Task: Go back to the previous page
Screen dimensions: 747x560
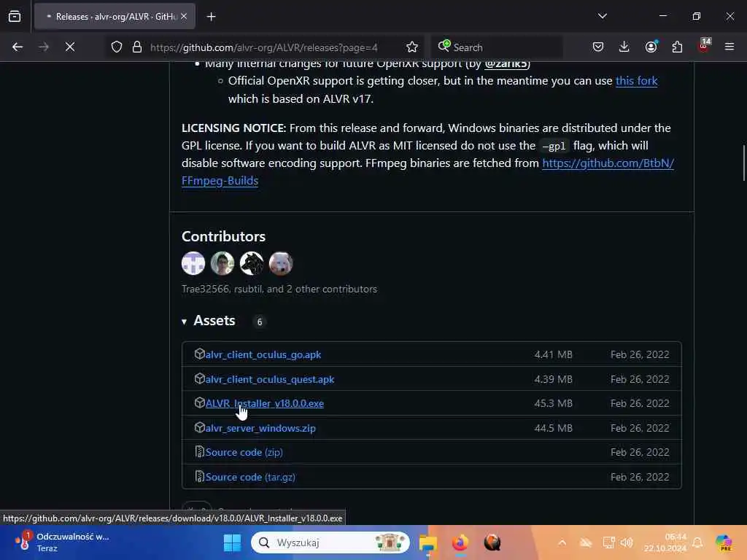Action: [18, 47]
